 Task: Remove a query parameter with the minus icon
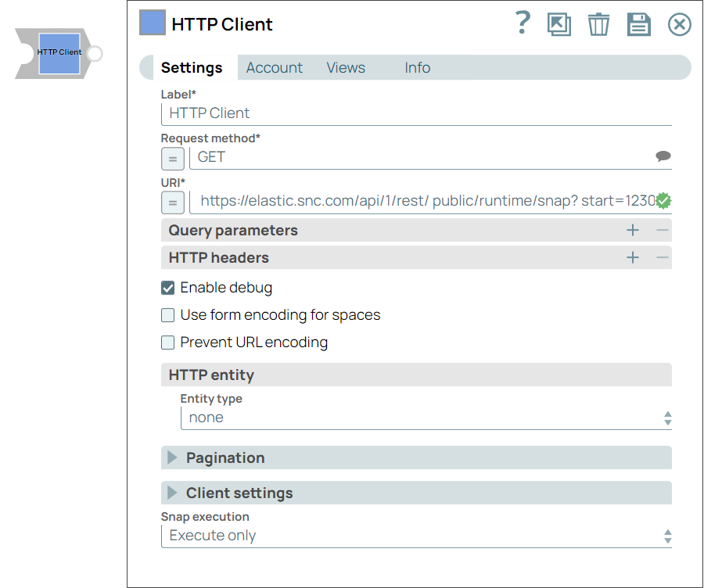(x=663, y=230)
